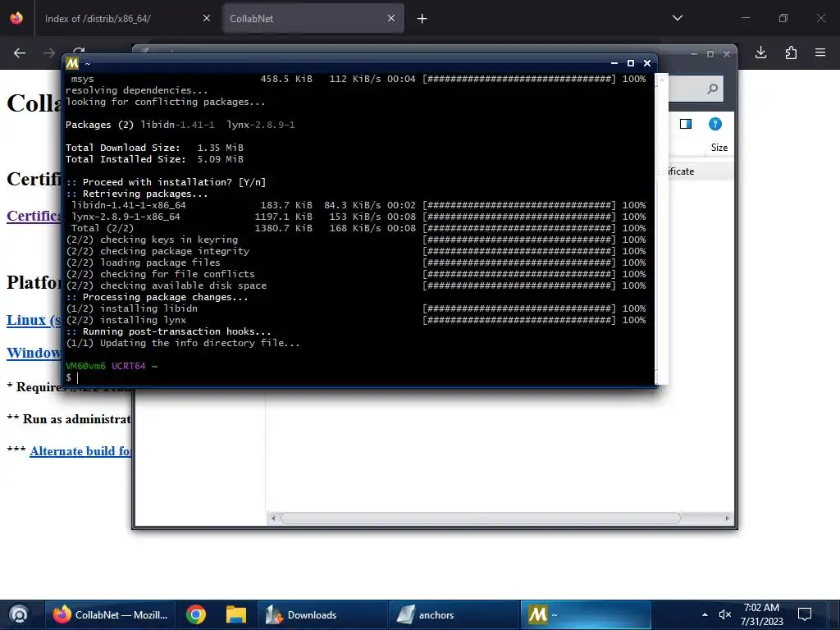Close the CollabNet tab
This screenshot has width=840, height=630.
(x=391, y=18)
